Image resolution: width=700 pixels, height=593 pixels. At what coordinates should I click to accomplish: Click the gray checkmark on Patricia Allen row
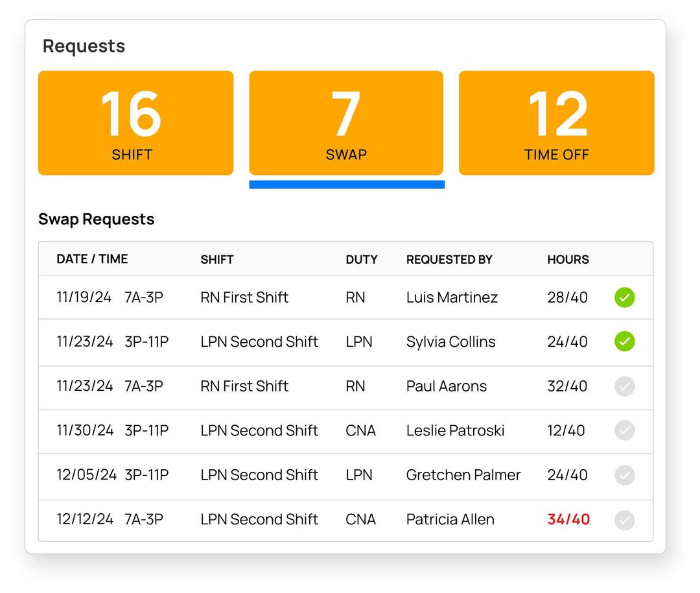click(x=624, y=519)
